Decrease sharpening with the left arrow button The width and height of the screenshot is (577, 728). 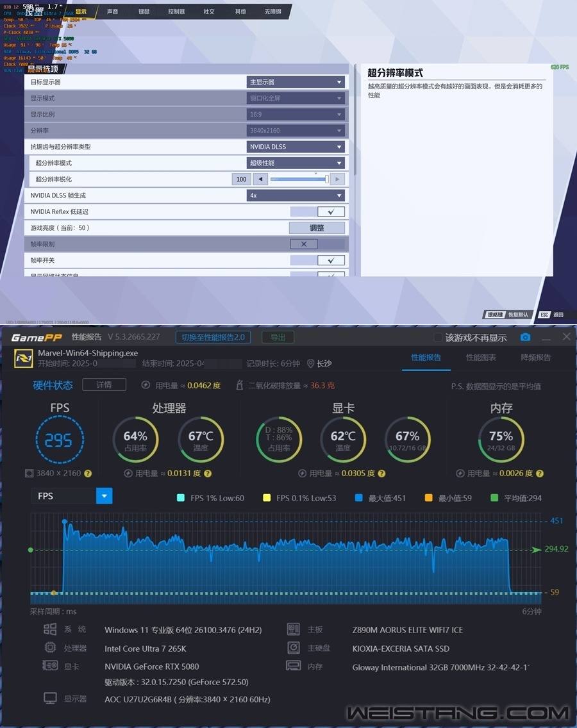260,179
